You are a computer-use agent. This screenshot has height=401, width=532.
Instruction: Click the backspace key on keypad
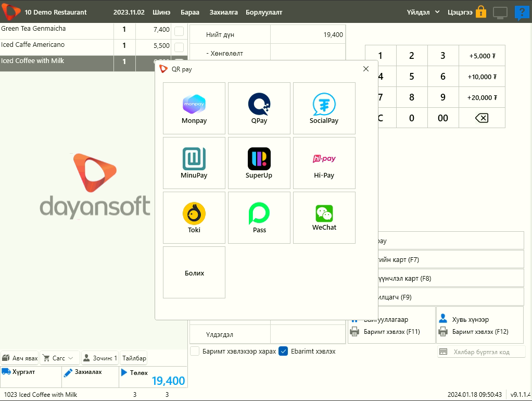coord(482,118)
